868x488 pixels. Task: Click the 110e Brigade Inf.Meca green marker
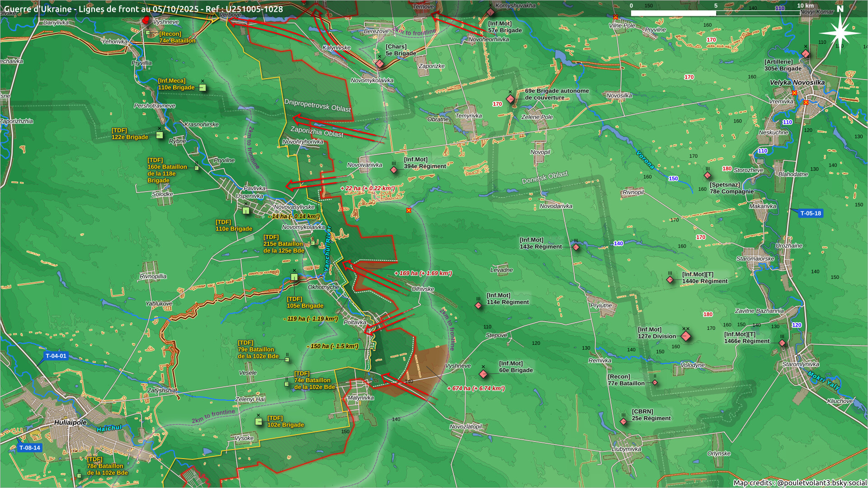tap(203, 88)
